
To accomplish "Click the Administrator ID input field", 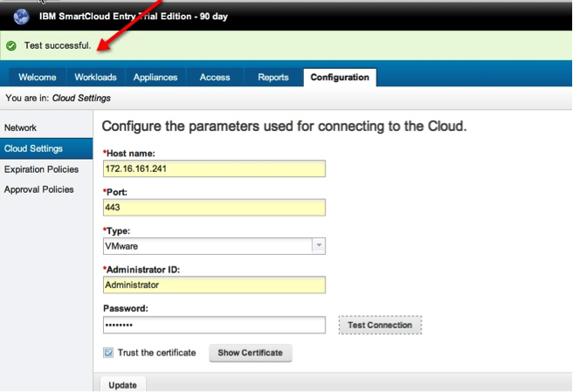I will 214,285.
